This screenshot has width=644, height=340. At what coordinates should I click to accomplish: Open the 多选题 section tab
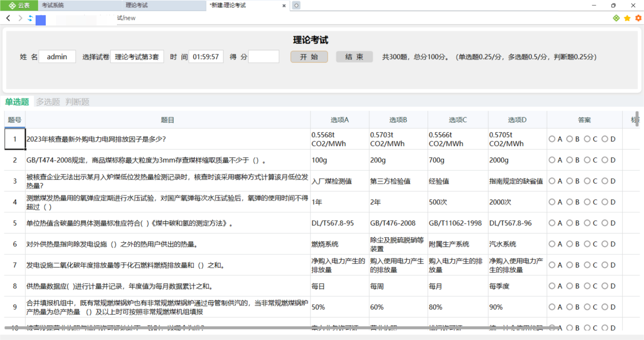48,102
